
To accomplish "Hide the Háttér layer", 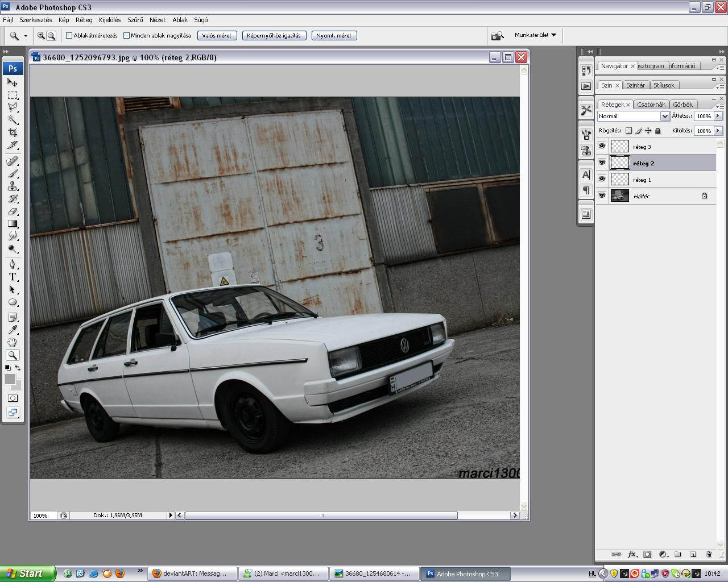I will point(602,196).
